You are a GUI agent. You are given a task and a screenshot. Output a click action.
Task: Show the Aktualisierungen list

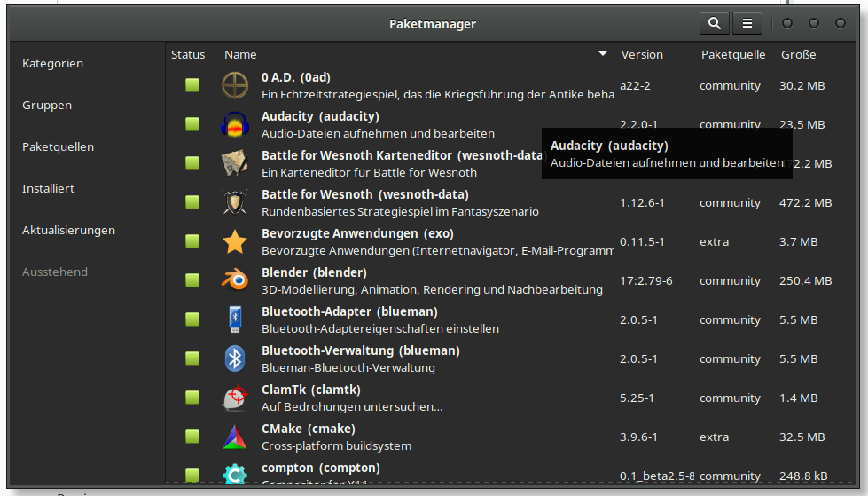click(68, 230)
